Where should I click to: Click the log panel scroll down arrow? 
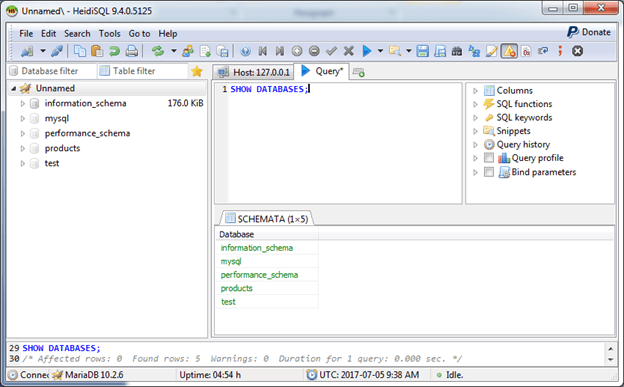pyautogui.click(x=610, y=360)
